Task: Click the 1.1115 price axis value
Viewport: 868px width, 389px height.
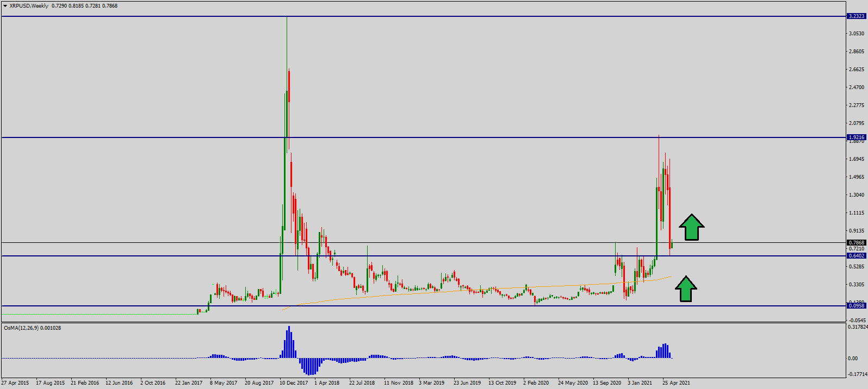Action: (857, 213)
